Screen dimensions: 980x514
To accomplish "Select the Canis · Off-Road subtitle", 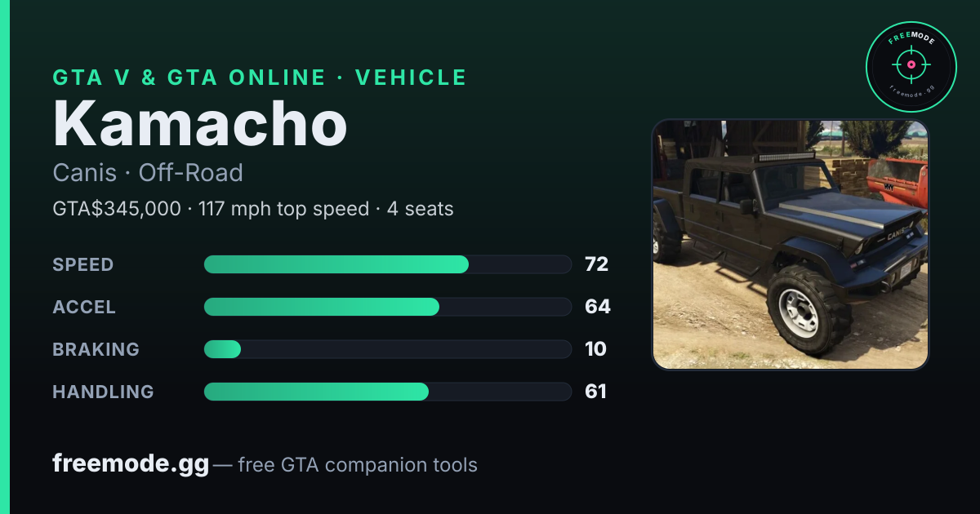I will (x=148, y=173).
